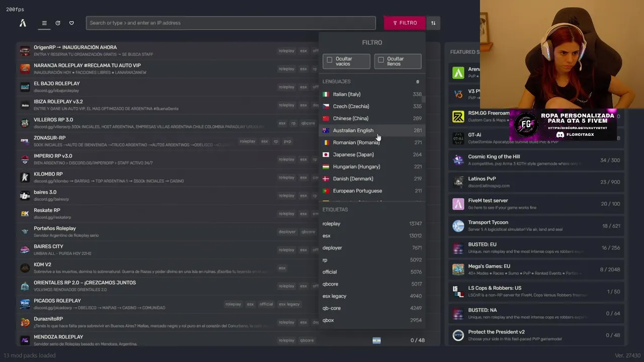The image size is (644, 362).
Task: Click the Reskate RP server icon
Action: [x=25, y=214]
